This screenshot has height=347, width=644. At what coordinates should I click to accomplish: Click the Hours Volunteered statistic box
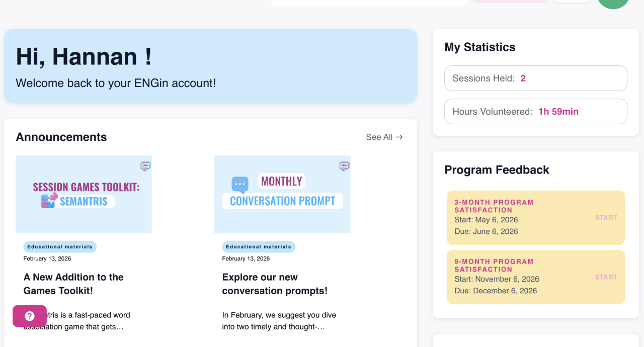535,112
